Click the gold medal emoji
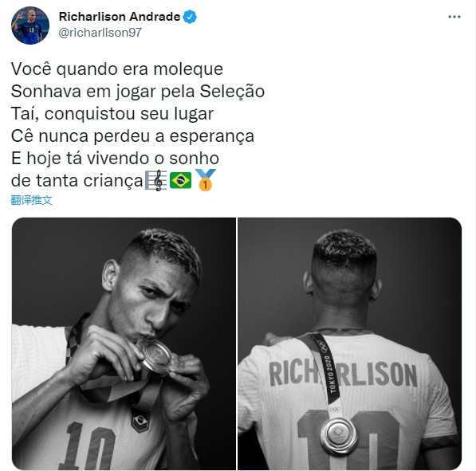Image resolution: width=476 pixels, height=471 pixels. pos(205,180)
